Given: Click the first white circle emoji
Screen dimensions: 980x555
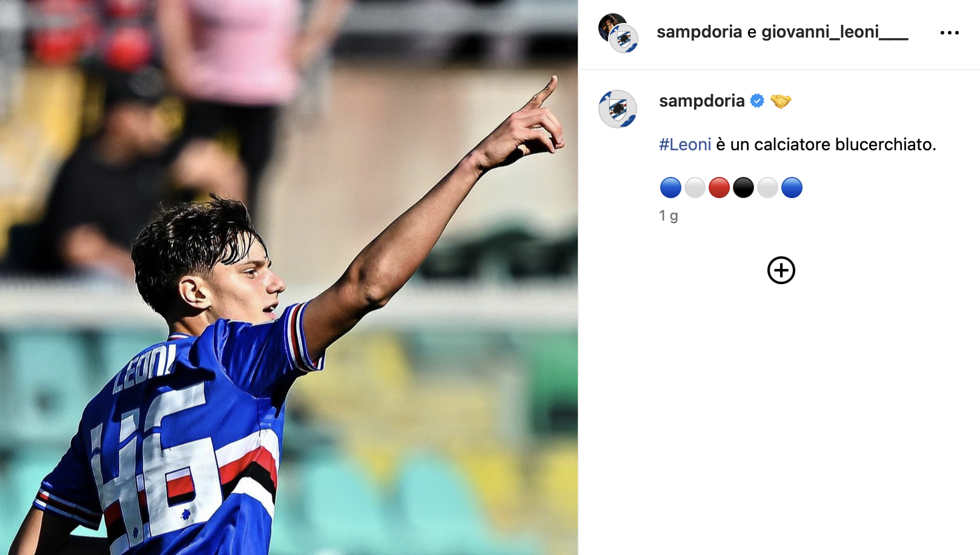Looking at the screenshot, I should click(x=695, y=187).
